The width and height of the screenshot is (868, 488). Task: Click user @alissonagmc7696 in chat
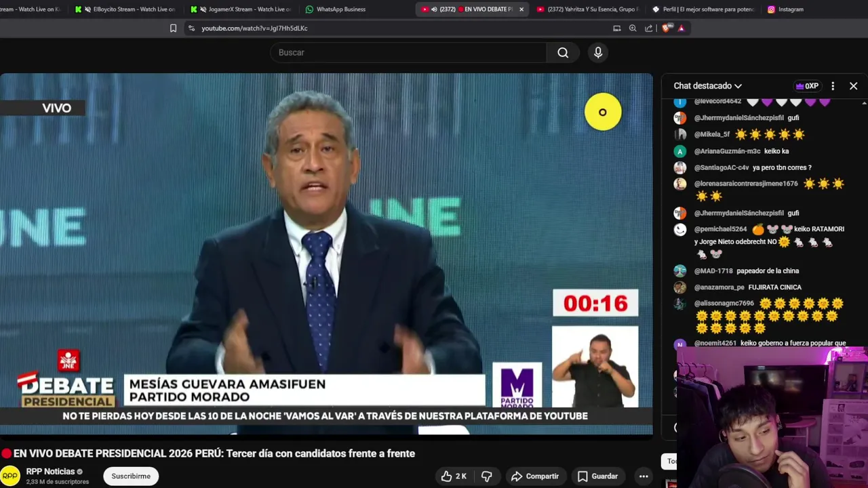coord(724,304)
